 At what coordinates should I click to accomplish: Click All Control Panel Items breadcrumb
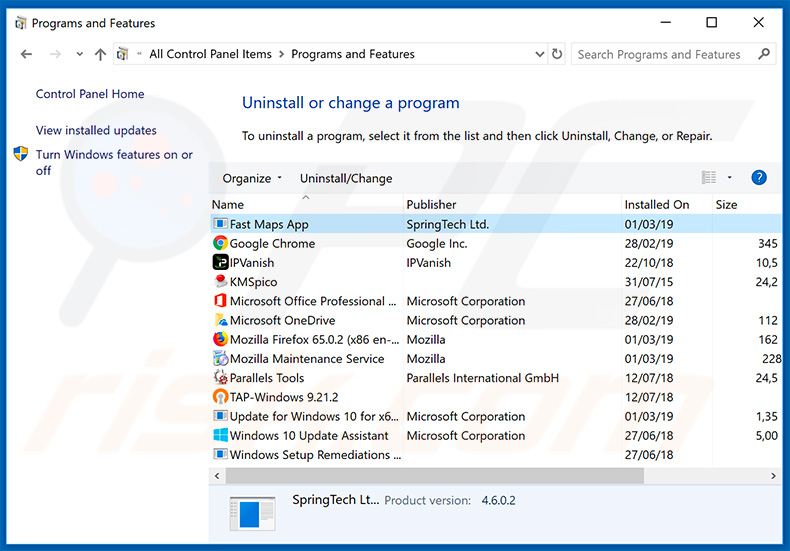point(210,54)
